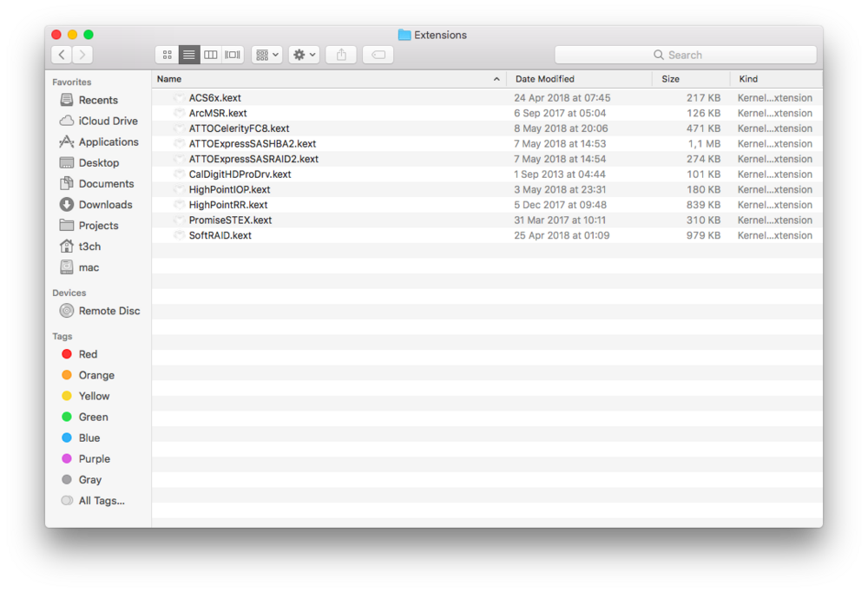Image resolution: width=868 pixels, height=592 pixels.
Task: Select Remote Disc under Devices
Action: pyautogui.click(x=108, y=311)
